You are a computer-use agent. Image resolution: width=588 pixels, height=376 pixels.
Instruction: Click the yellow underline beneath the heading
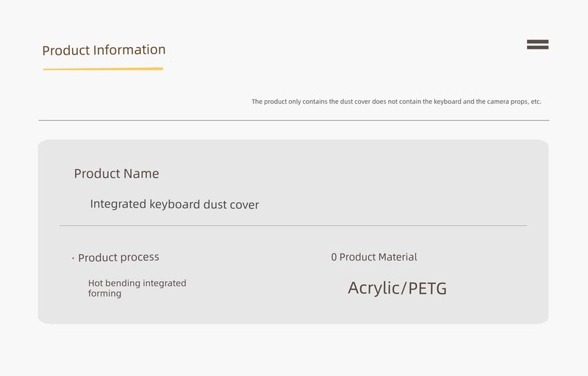[103, 69]
